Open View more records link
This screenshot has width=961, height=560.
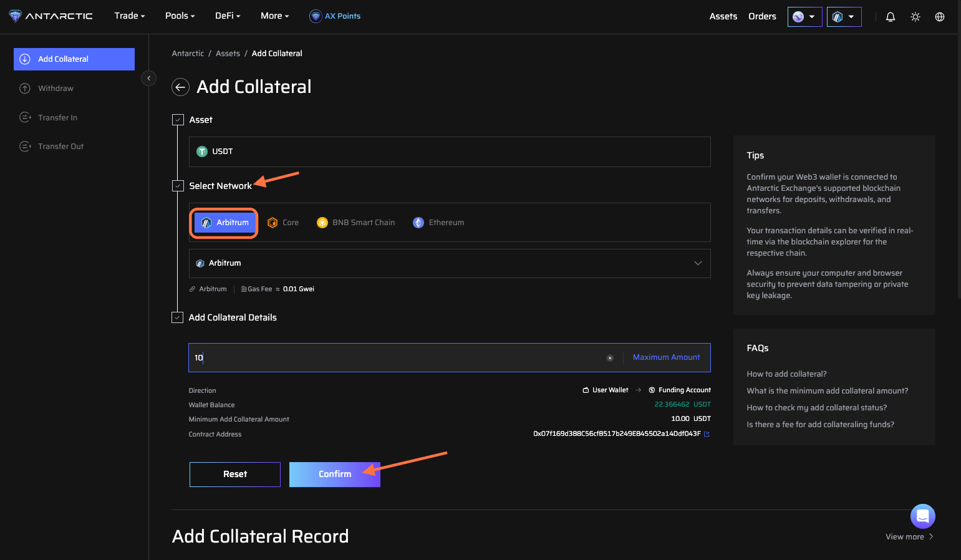click(x=909, y=537)
